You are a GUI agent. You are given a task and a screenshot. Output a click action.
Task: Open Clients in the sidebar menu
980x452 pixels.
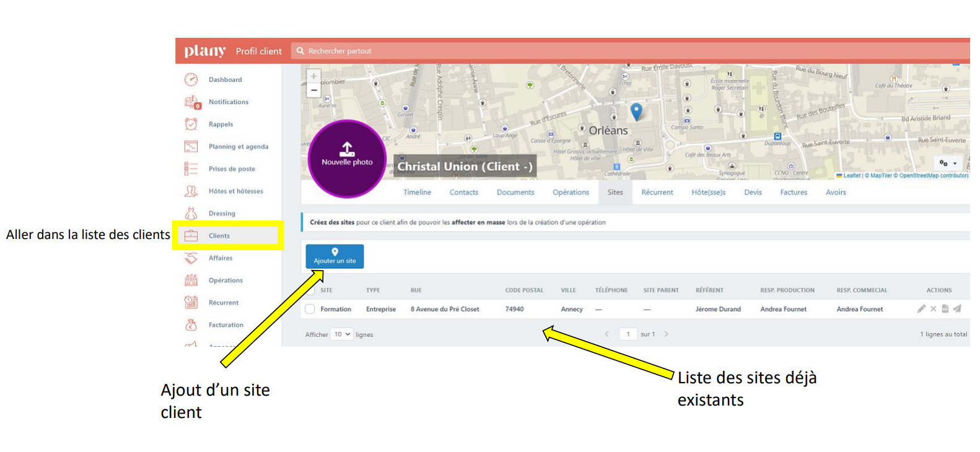(x=219, y=236)
